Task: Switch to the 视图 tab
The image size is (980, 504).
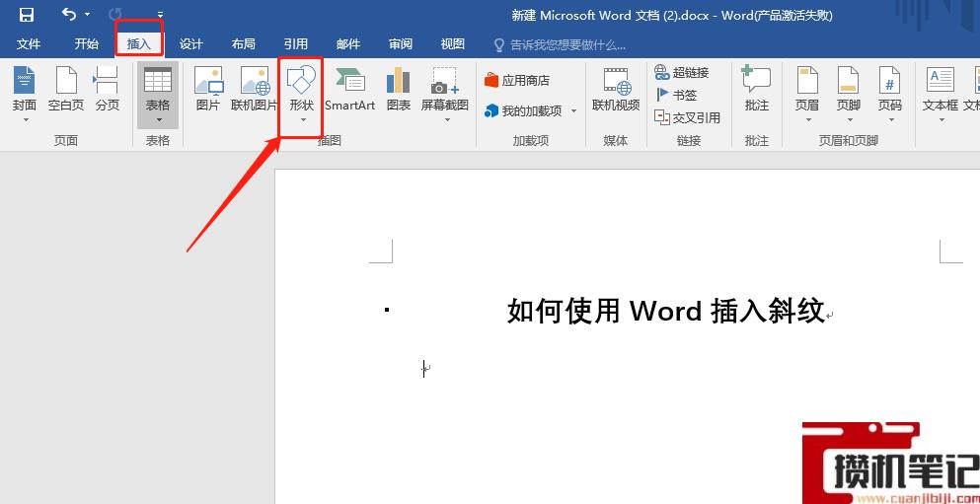Action: 453,43
